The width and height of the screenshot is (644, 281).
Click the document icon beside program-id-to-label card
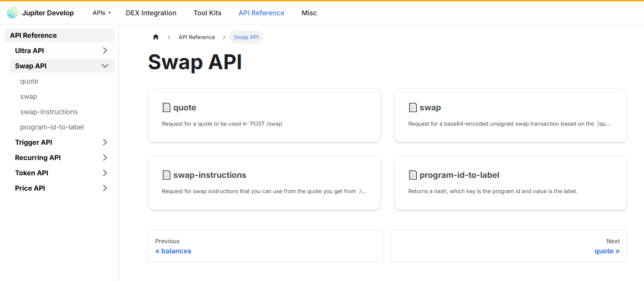pyautogui.click(x=413, y=175)
